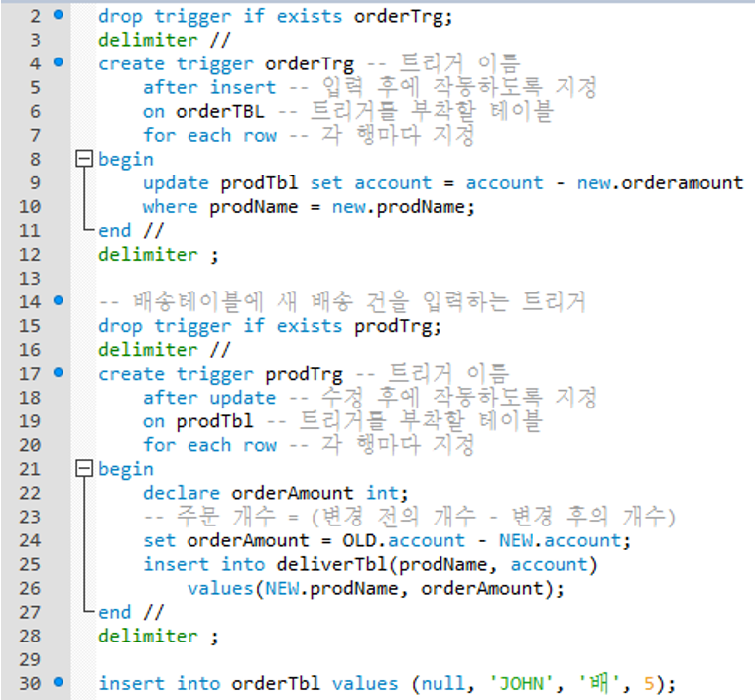Click the statement marker dot on line 17

tap(59, 372)
